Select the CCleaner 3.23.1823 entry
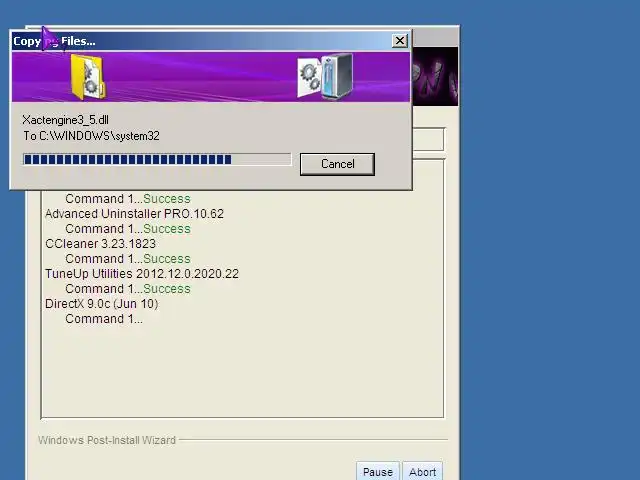 pos(100,244)
